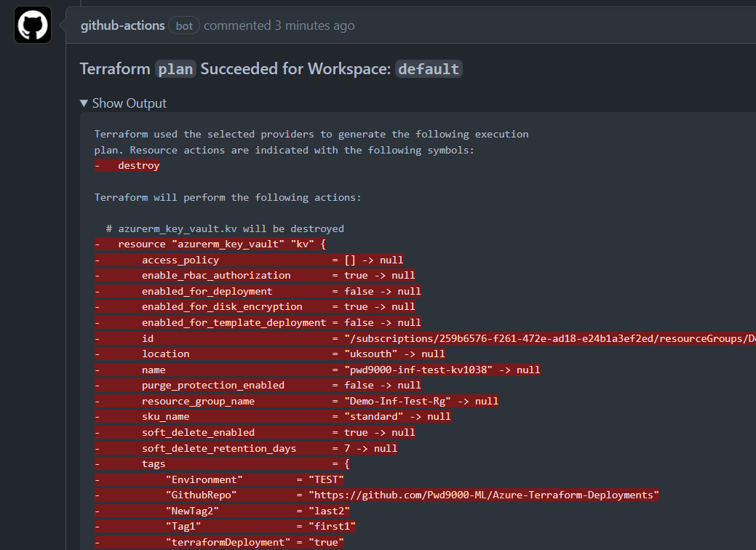Click the tags opening brace line
The height and width of the screenshot is (550, 756).
[222, 463]
